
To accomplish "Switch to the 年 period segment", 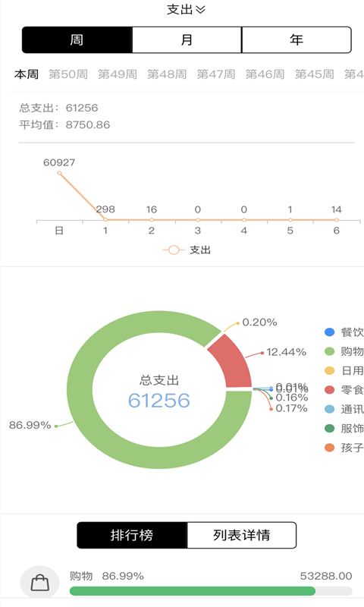I will (297, 40).
